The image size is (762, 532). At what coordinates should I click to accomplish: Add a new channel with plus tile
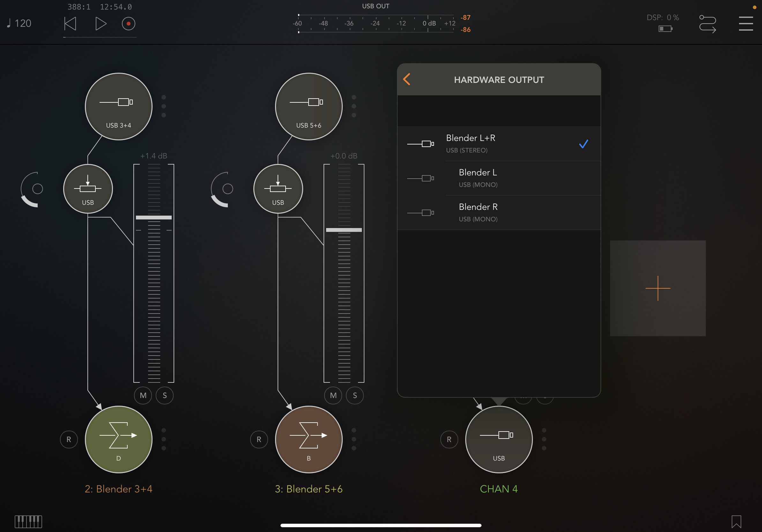pyautogui.click(x=657, y=288)
